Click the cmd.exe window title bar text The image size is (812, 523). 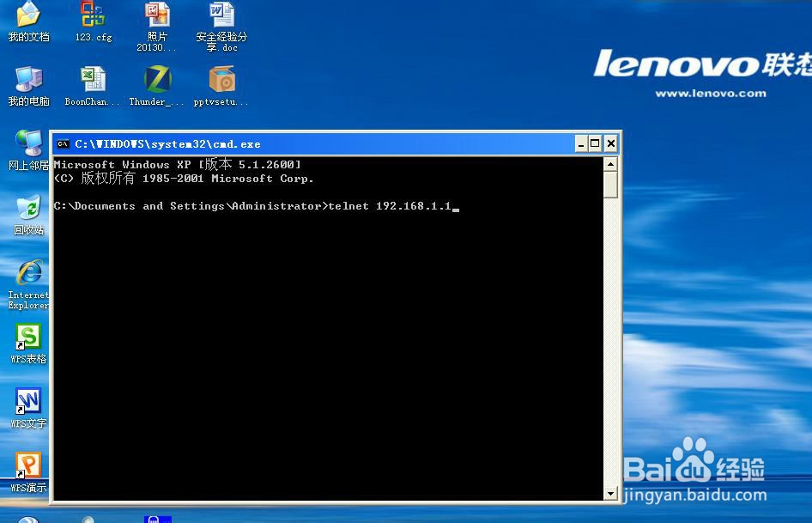coord(167,144)
